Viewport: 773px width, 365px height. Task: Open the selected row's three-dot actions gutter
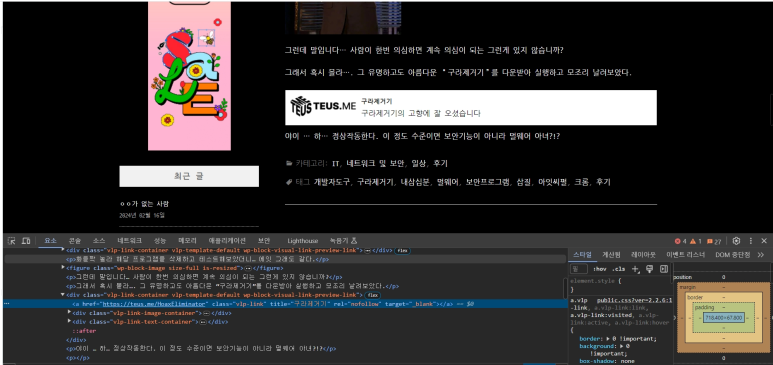(x=7, y=304)
